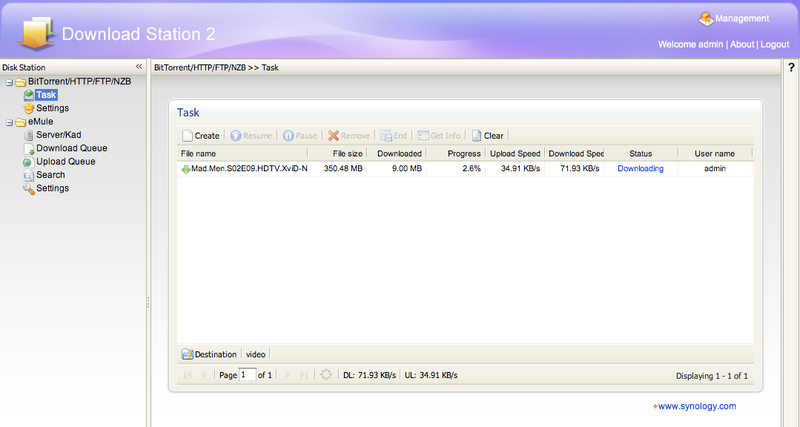This screenshot has width=800, height=427.
Task: Open eMule Upload Queue
Action: pyautogui.click(x=65, y=161)
